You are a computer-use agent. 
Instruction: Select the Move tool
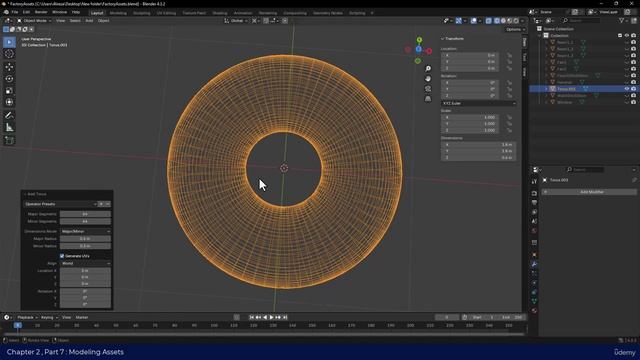[x=9, y=67]
